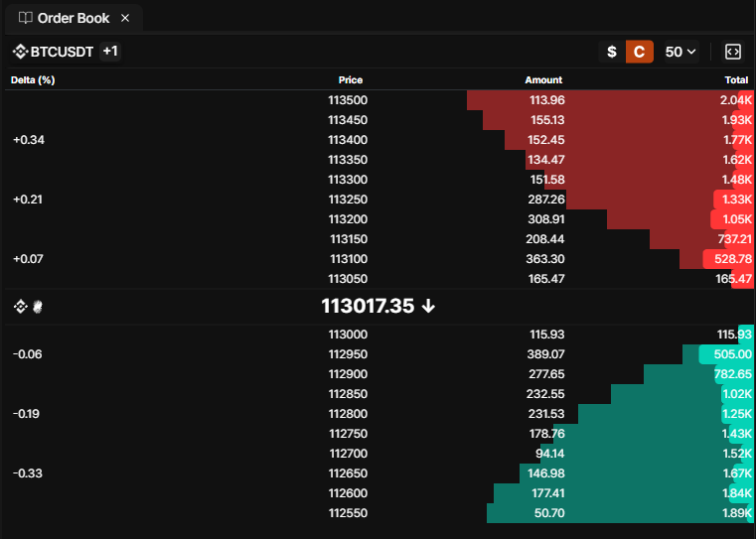The height and width of the screenshot is (539, 756).
Task: Click the Binance exchange icon beside BTCUSDT
Action: click(20, 52)
